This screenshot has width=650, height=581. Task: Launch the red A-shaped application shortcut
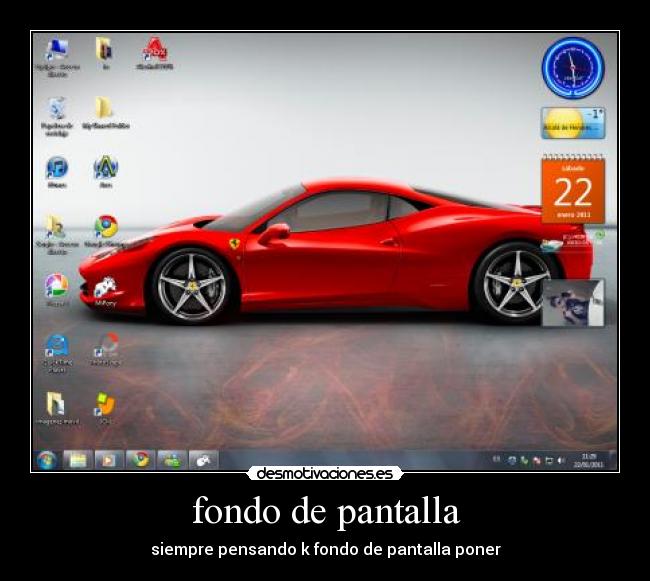click(x=155, y=54)
